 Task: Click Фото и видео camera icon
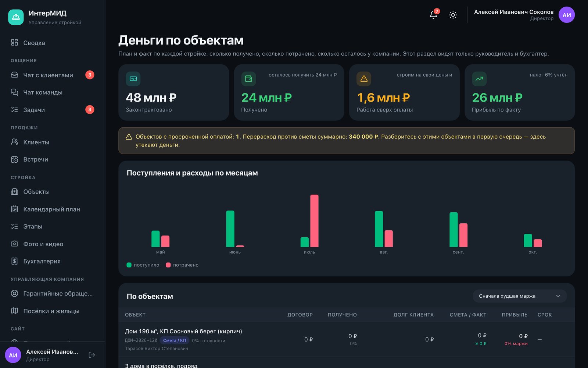click(x=14, y=244)
